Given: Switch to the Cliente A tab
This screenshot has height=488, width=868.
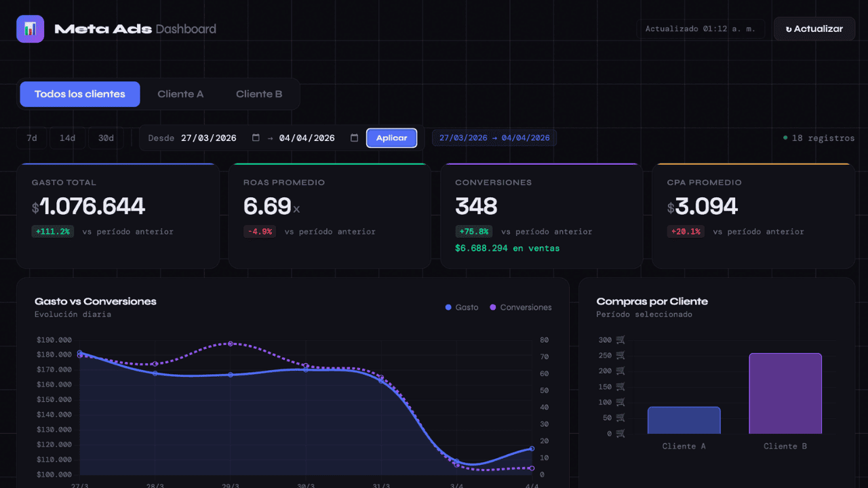Looking at the screenshot, I should 180,94.
